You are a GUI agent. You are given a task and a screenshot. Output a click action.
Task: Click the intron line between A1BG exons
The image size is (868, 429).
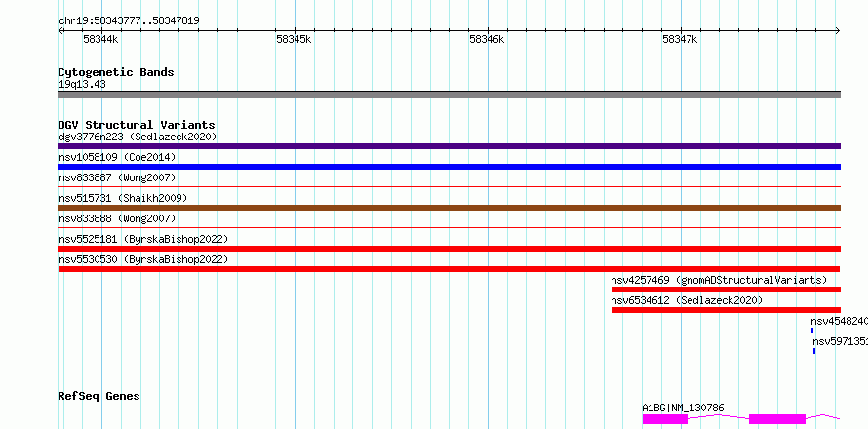point(718,416)
